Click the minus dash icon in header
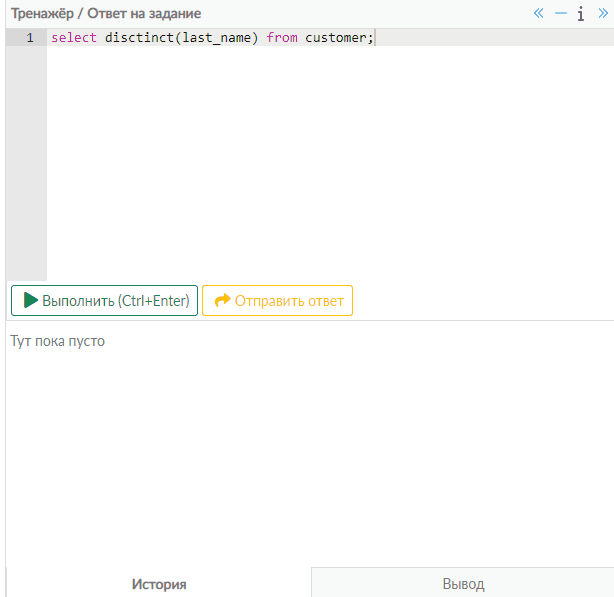The width and height of the screenshot is (614, 597). tap(561, 14)
